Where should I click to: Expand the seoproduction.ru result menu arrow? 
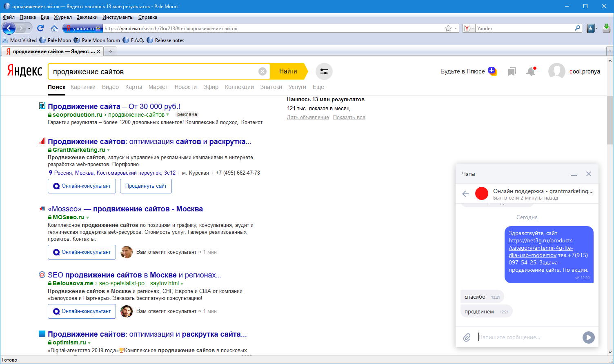coord(167,115)
